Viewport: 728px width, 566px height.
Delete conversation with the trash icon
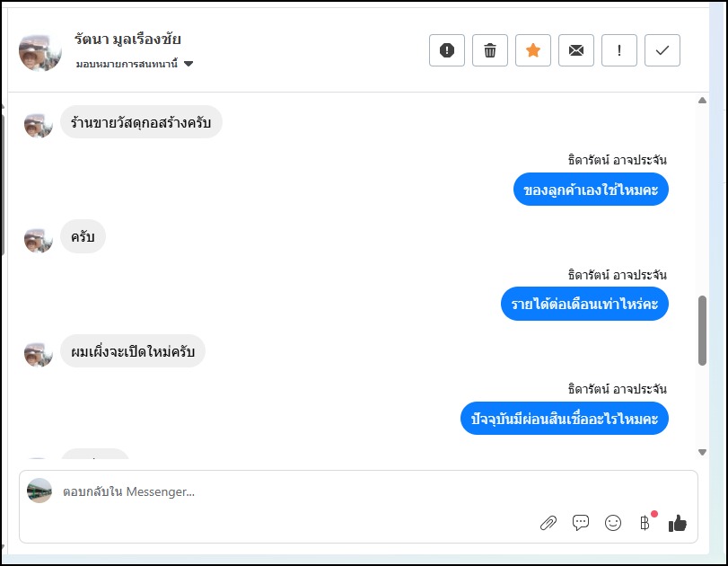point(490,50)
